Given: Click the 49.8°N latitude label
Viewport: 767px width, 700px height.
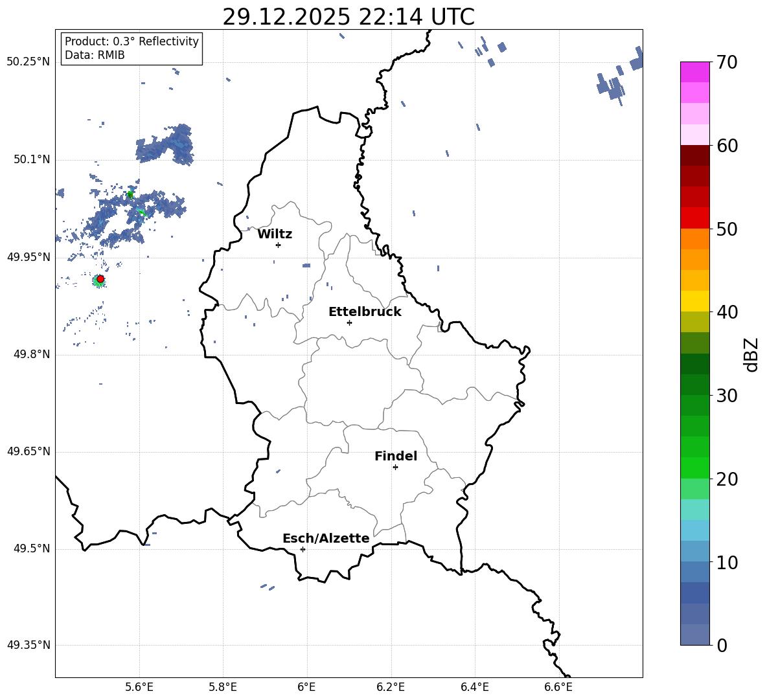Looking at the screenshot, I should tap(32, 354).
